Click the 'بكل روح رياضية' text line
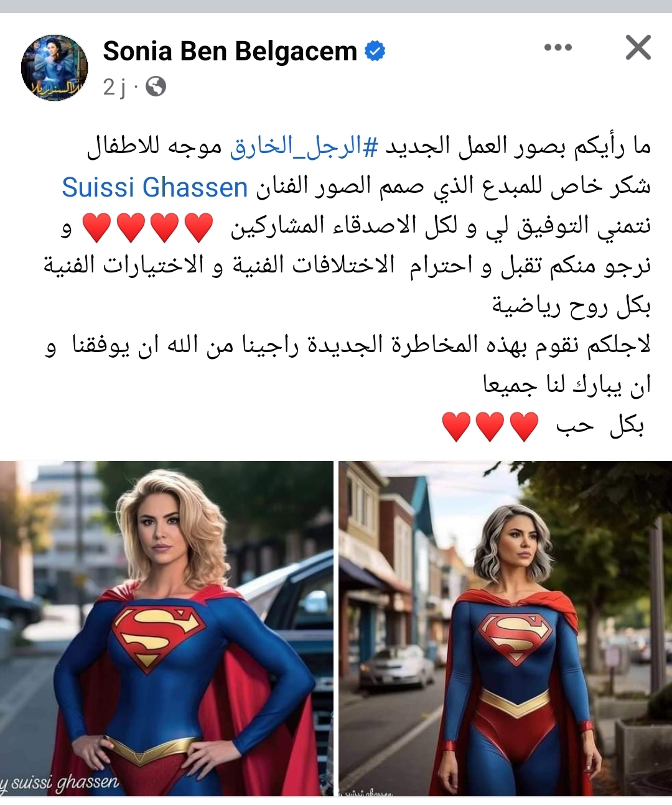The image size is (672, 805). (571, 306)
